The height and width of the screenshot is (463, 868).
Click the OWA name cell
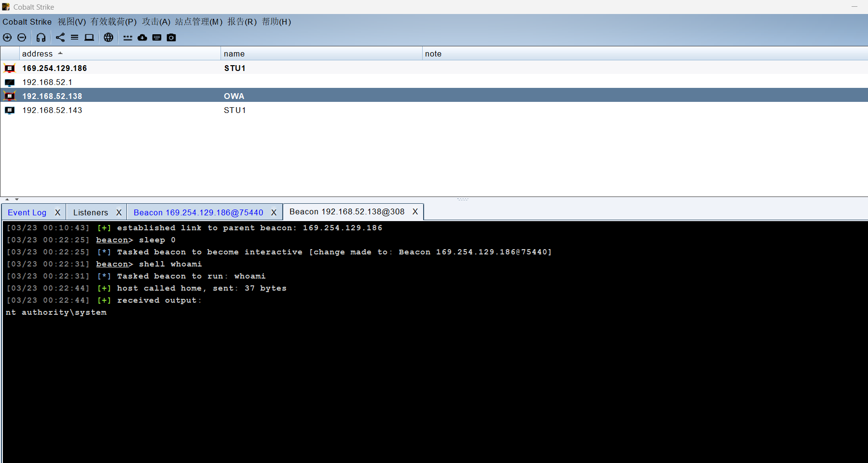[234, 97]
